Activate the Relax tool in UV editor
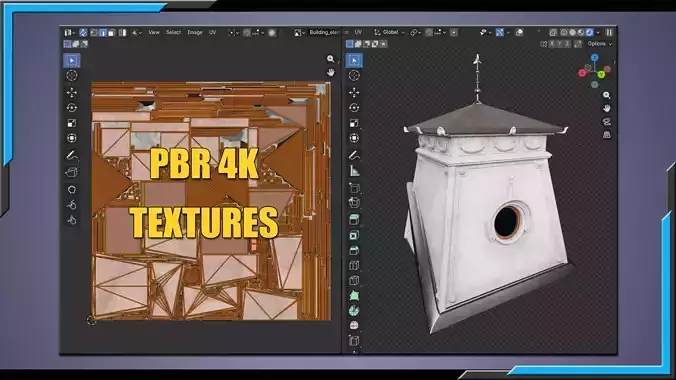The image size is (676, 380). click(x=72, y=205)
